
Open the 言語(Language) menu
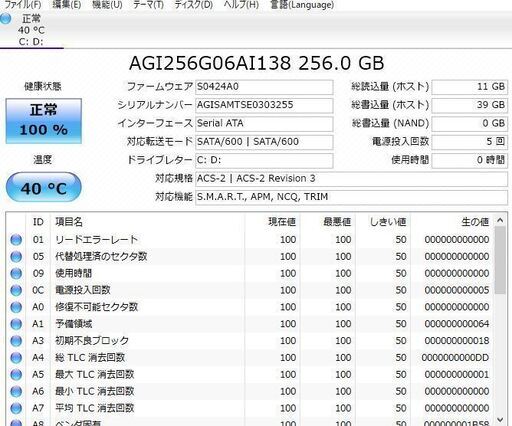pos(302,4)
